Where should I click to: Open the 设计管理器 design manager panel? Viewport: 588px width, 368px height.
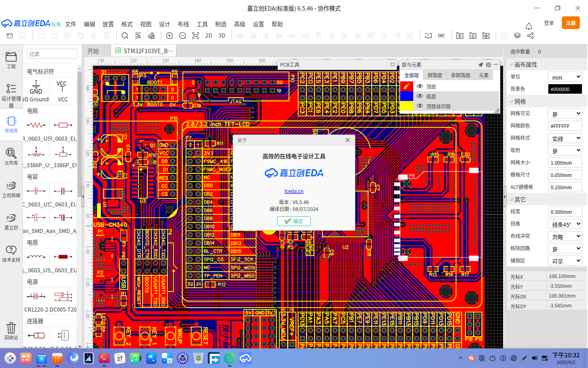pos(11,95)
